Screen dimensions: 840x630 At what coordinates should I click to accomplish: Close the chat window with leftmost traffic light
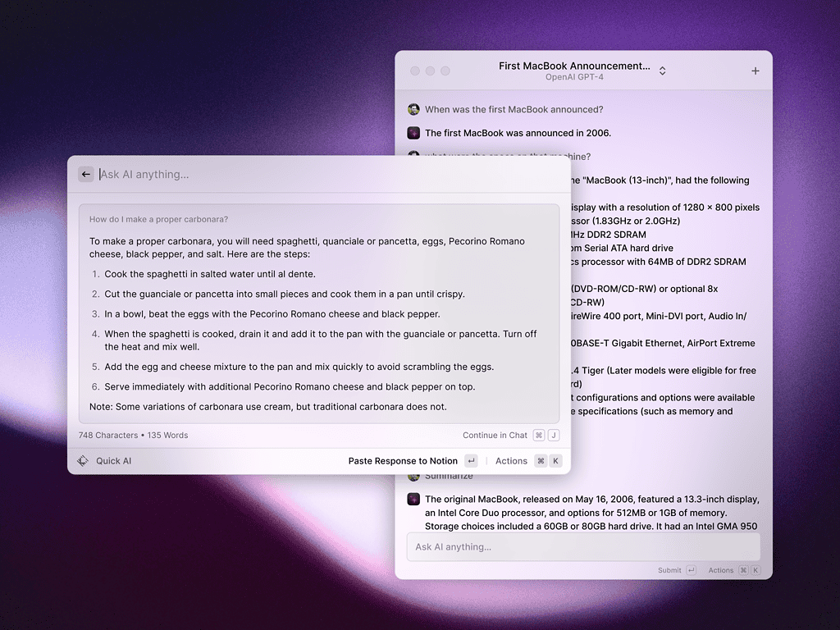(415, 71)
